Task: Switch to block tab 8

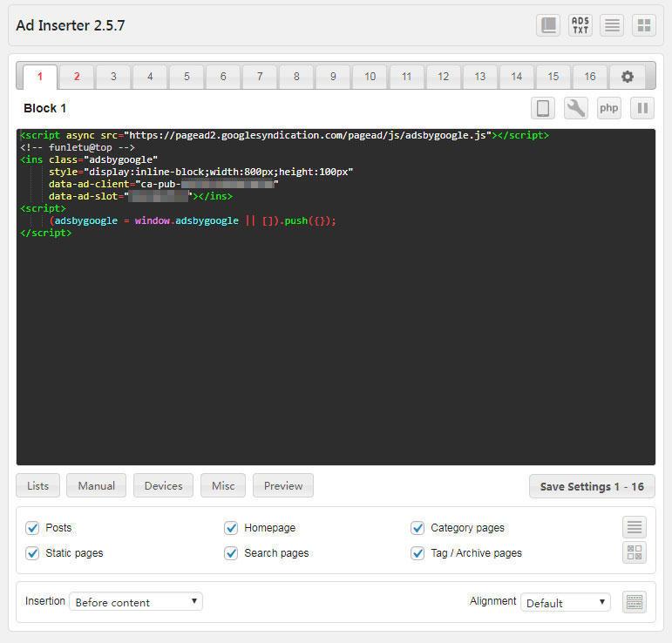Action: coord(296,77)
